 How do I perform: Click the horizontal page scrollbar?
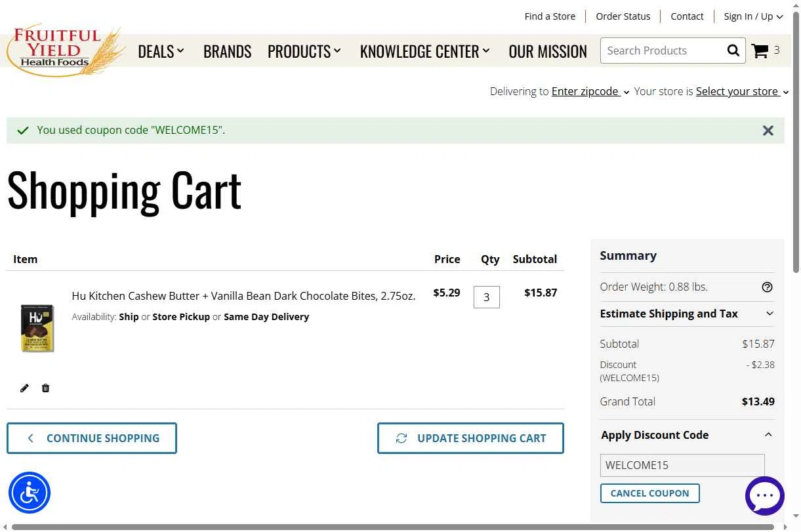tap(394, 527)
